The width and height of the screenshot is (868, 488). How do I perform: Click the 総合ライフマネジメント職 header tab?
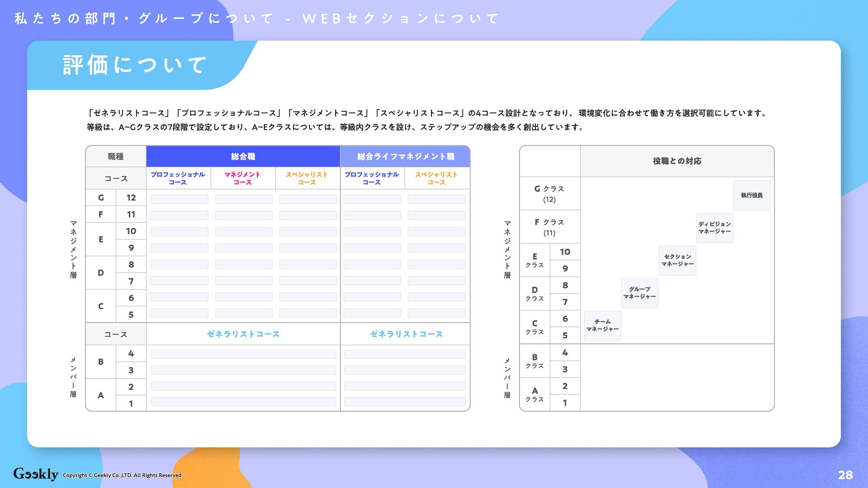coord(406,156)
